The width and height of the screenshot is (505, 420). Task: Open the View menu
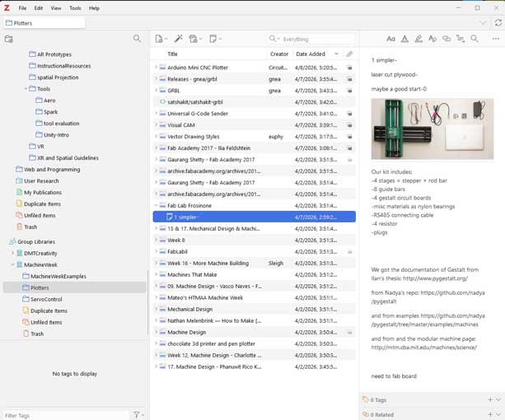(56, 8)
